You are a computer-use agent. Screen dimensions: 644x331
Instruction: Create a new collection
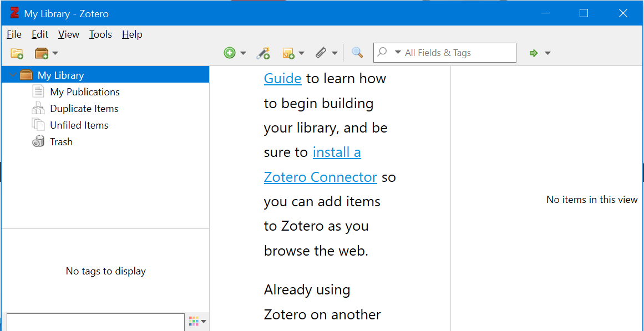(17, 53)
